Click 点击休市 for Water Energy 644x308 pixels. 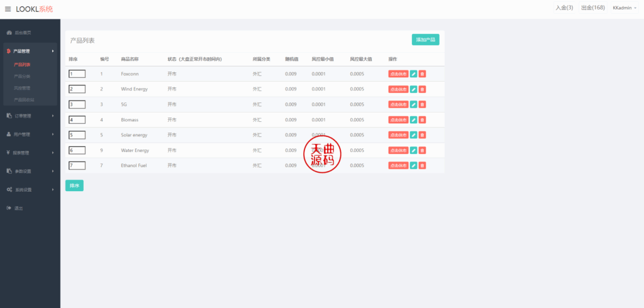[398, 150]
